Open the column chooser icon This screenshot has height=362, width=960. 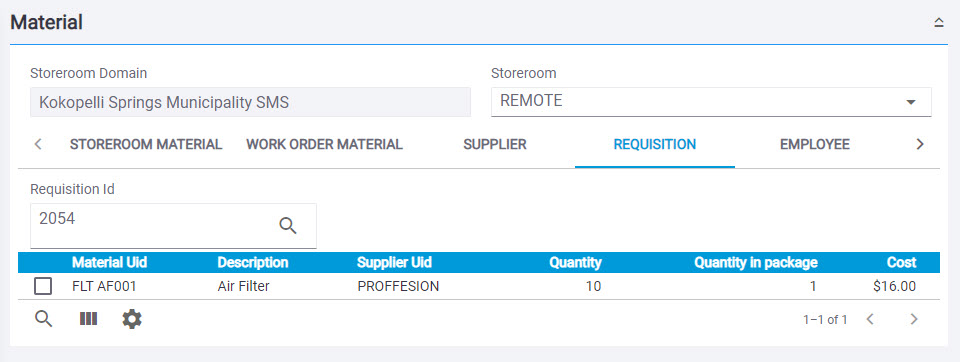(x=88, y=319)
